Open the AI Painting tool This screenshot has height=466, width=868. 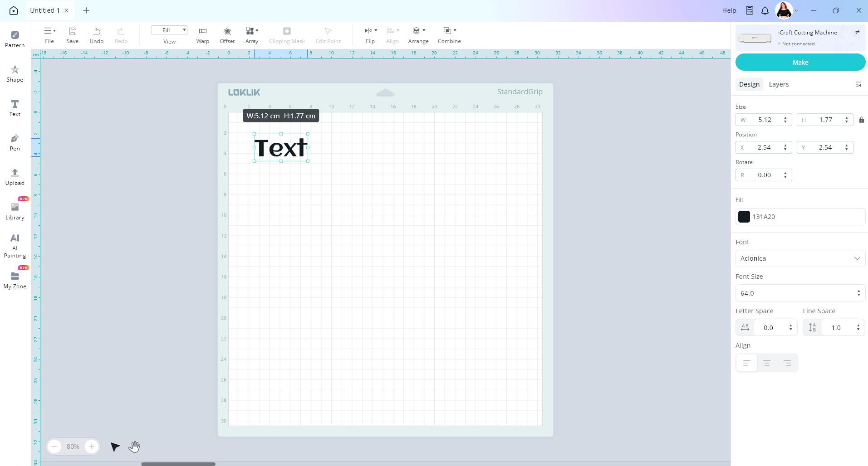15,245
